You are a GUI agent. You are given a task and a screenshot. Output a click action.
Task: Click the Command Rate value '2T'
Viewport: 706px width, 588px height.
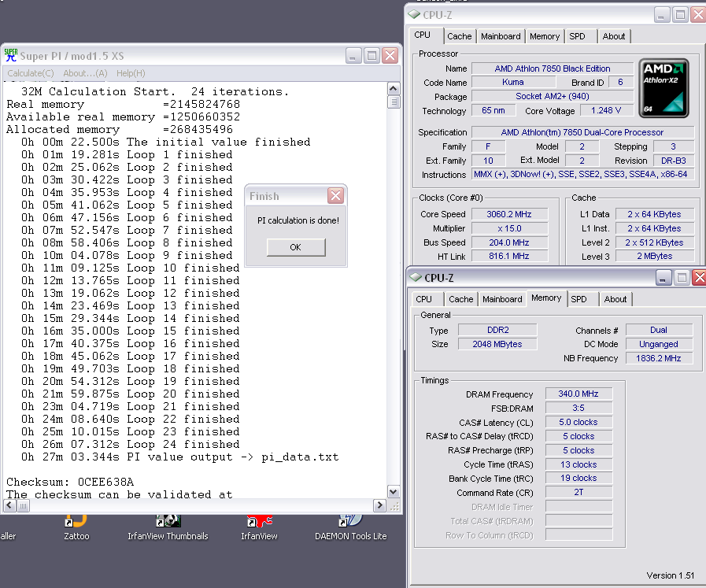click(578, 493)
